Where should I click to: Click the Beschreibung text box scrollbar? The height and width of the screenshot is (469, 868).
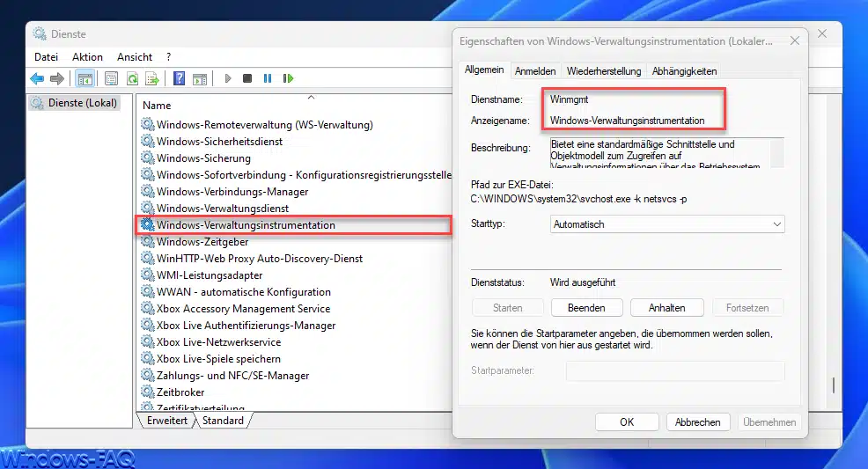pyautogui.click(x=777, y=152)
